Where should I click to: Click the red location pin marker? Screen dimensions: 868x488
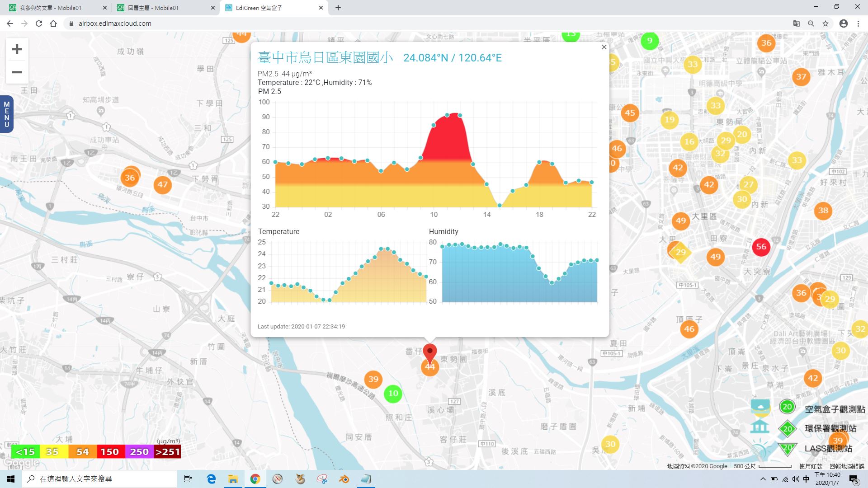pos(430,354)
